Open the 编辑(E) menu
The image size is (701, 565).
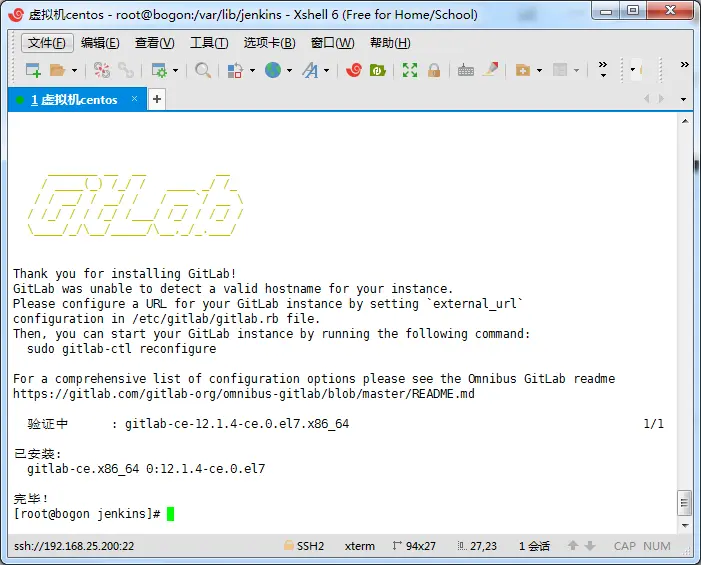(x=100, y=43)
